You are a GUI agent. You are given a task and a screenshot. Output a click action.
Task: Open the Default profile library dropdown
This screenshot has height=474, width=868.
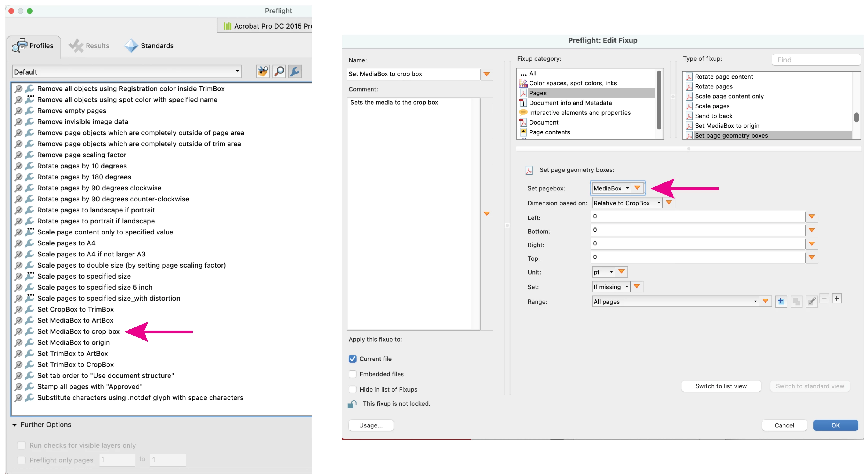coord(127,72)
